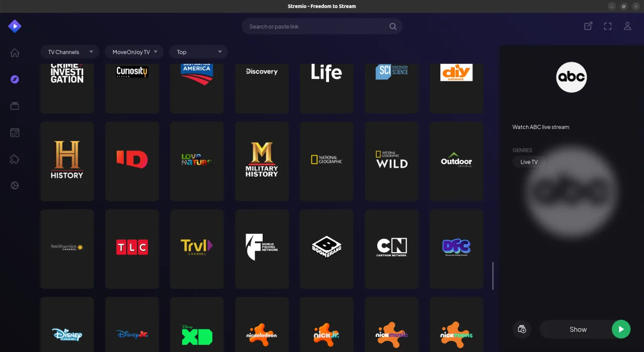Select the DIY Network channel

(456, 88)
